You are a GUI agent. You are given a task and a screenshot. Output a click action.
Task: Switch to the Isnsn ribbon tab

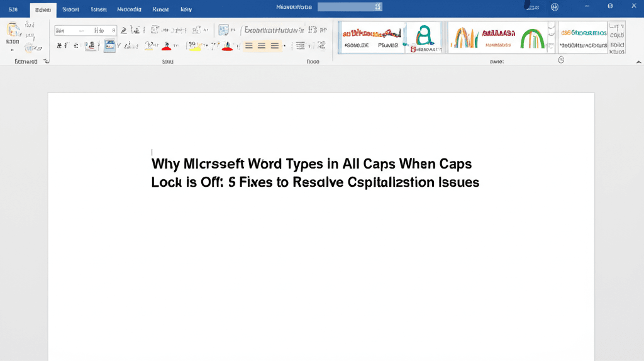(x=99, y=9)
